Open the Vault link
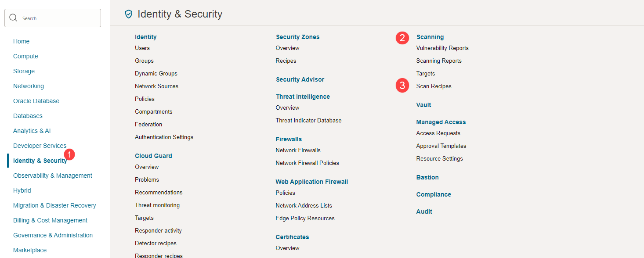The image size is (644, 258). [424, 105]
